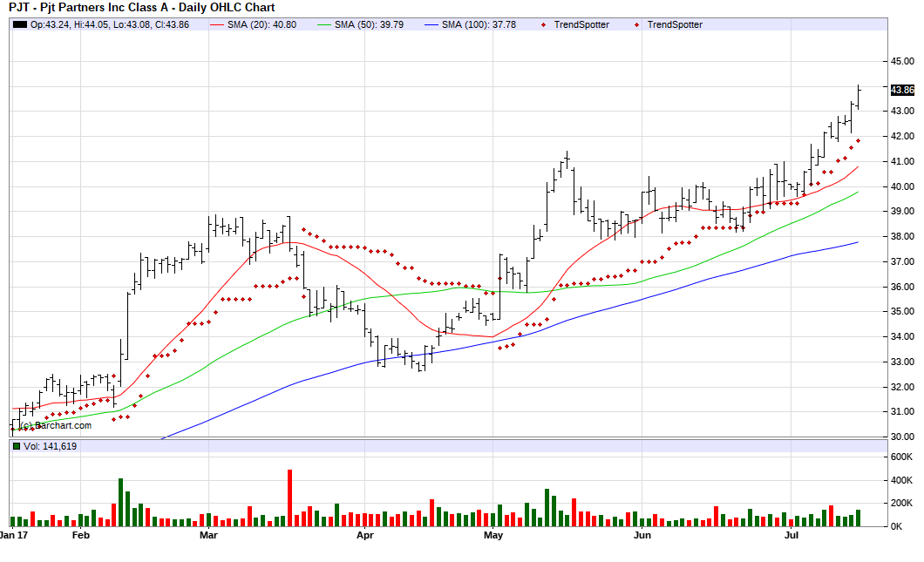
Task: Click the Mar date axis label
Action: (x=208, y=536)
